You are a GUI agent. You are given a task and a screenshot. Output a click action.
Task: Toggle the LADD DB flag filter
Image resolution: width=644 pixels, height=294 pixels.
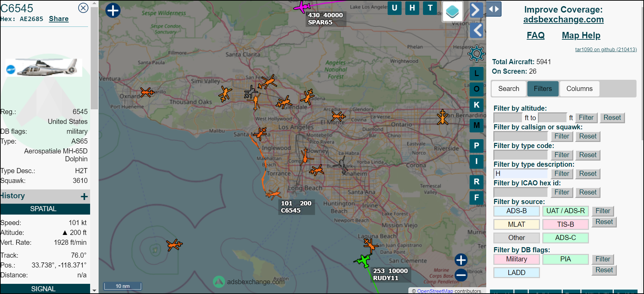pos(516,273)
